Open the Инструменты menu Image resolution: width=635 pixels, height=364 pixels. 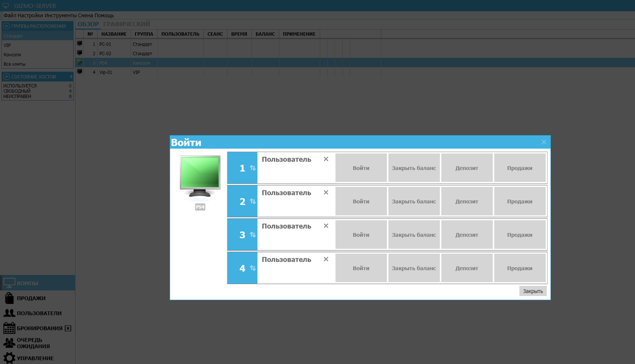(x=60, y=15)
